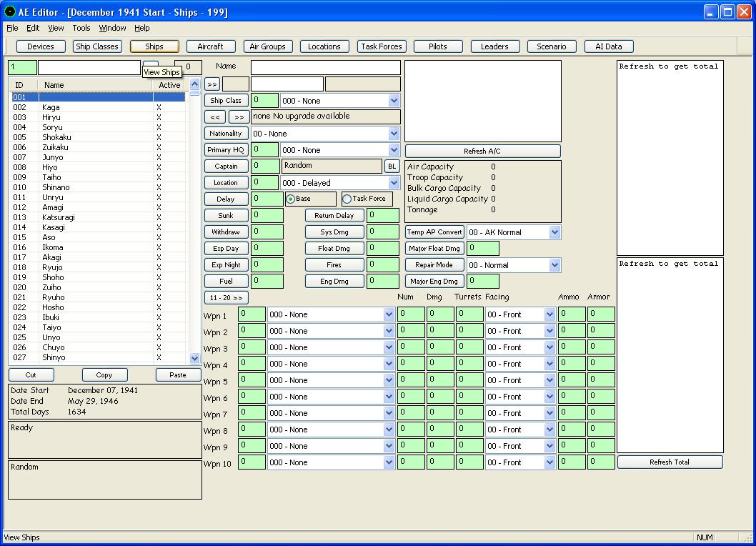Click the Cut button
The width and height of the screenshot is (756, 546).
[x=31, y=374]
